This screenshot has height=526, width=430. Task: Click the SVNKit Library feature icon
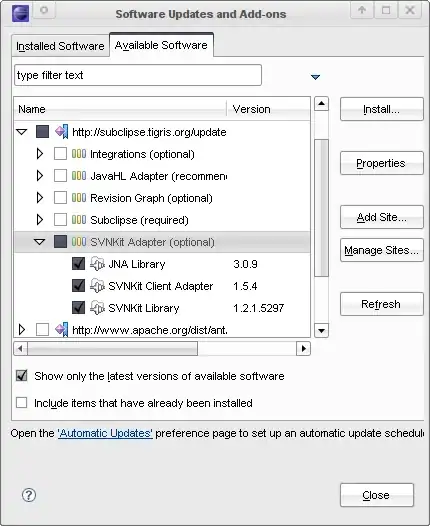(x=97, y=308)
